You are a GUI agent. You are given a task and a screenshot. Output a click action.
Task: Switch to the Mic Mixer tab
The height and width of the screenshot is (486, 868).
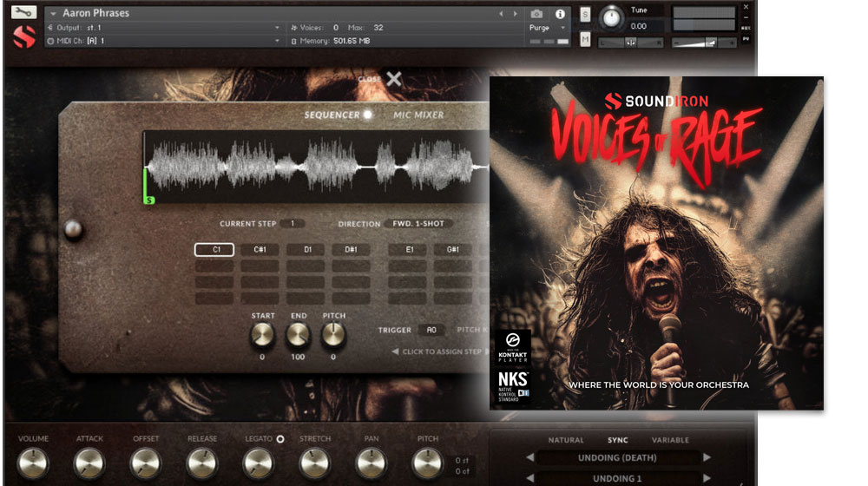[x=418, y=115]
